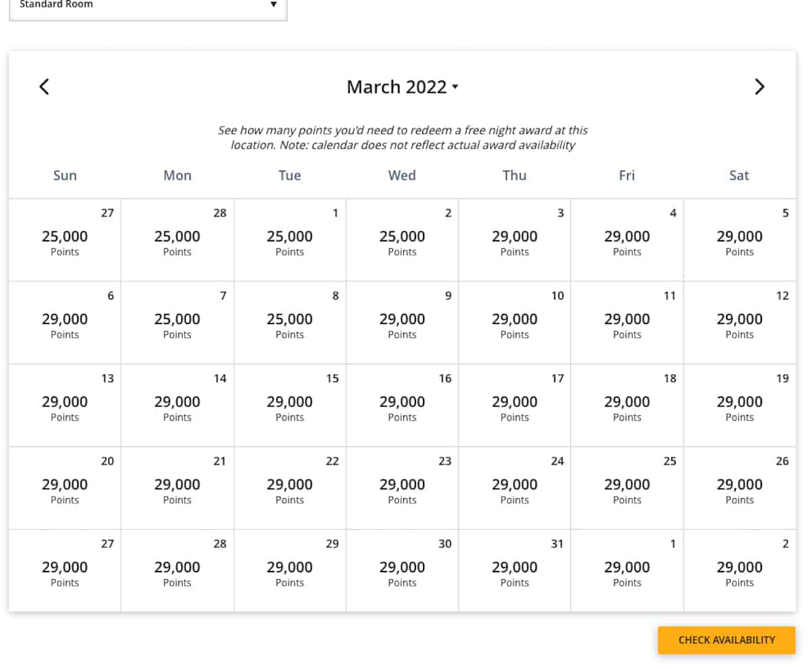
Task: Pick March 25 date cell
Action: tap(627, 488)
